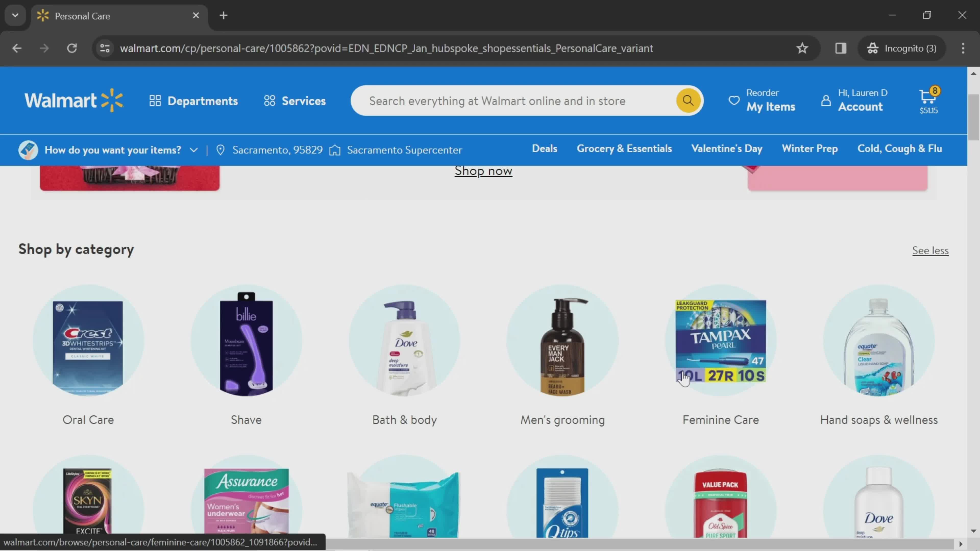Click the Valentine's Day menu item

tap(726, 148)
